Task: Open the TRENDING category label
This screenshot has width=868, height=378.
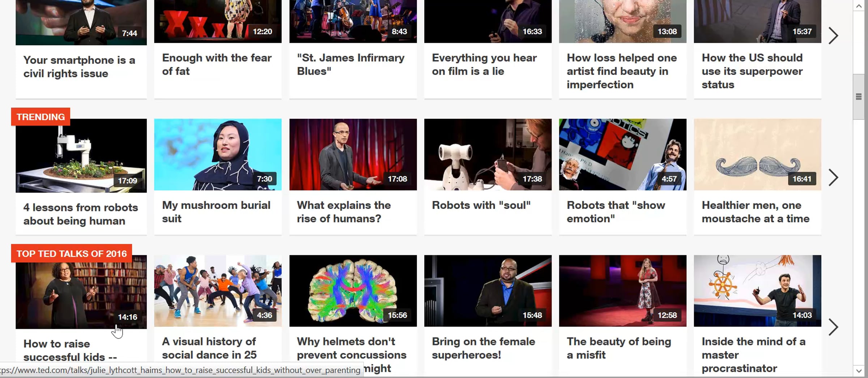Action: [41, 117]
